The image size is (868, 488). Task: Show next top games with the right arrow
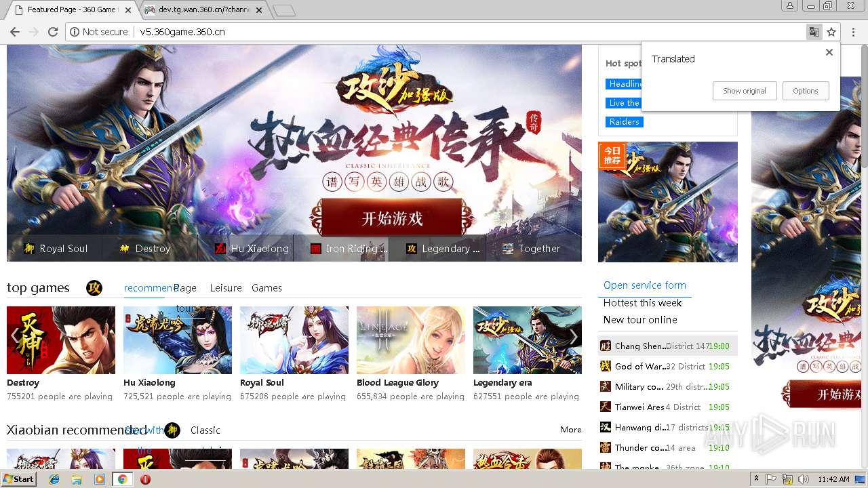[574, 337]
